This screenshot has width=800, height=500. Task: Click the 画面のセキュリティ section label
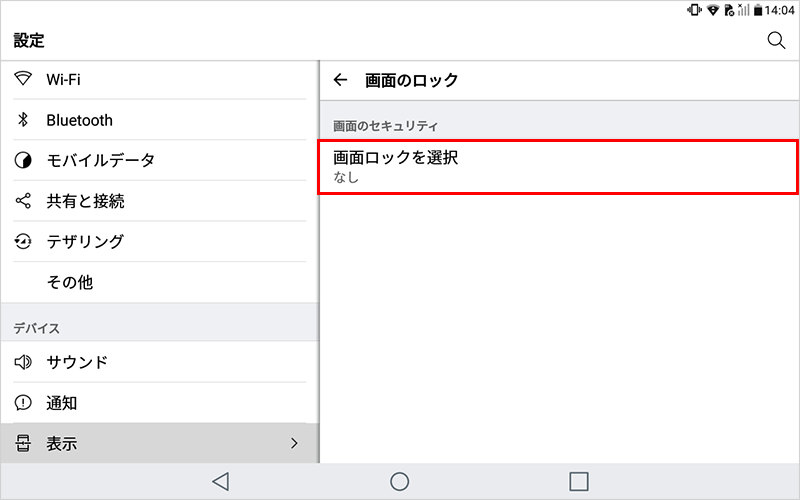(x=385, y=126)
